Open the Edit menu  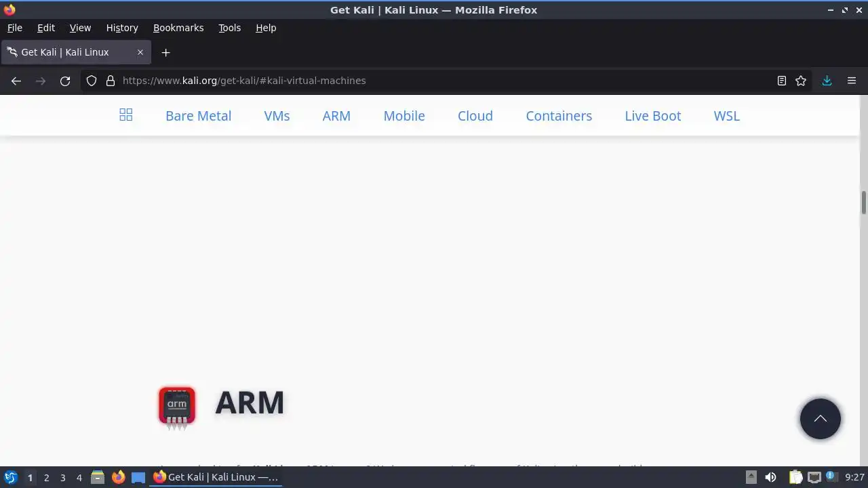(46, 28)
